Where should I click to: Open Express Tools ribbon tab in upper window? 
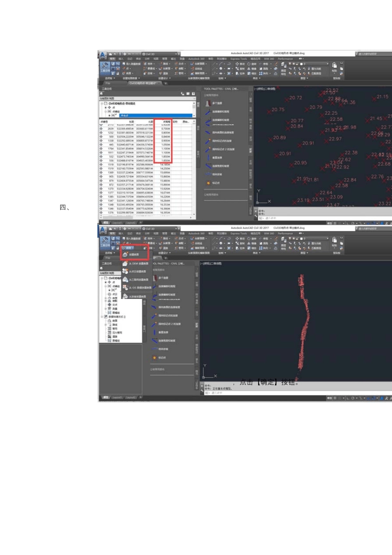click(239, 59)
